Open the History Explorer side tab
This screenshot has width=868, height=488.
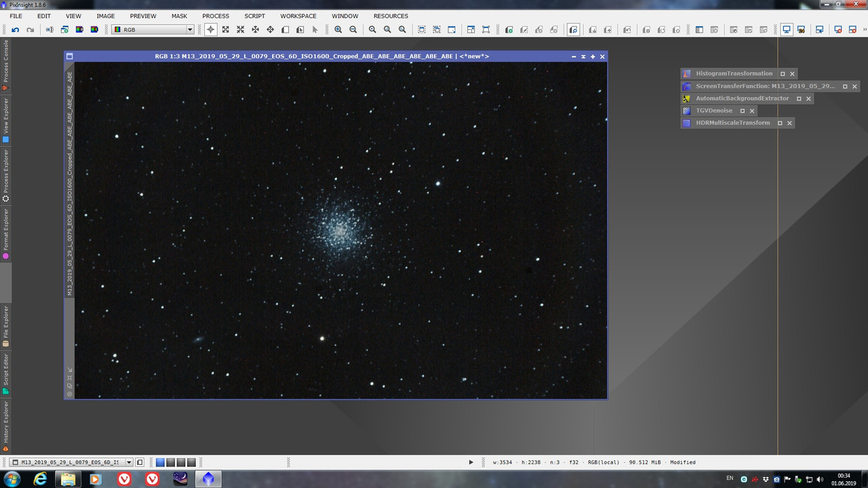[x=5, y=426]
